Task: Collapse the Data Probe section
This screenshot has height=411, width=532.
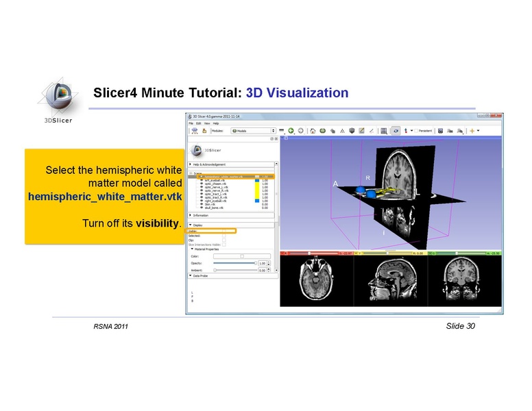Action: pyautogui.click(x=233, y=276)
